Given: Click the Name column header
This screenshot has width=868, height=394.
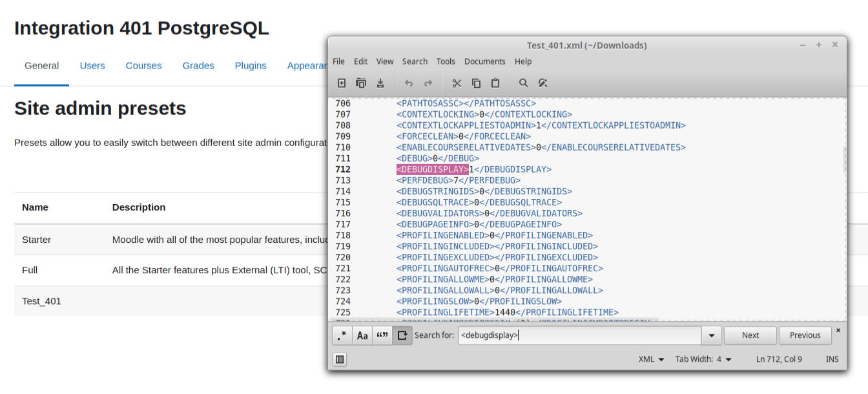Looking at the screenshot, I should 35,207.
